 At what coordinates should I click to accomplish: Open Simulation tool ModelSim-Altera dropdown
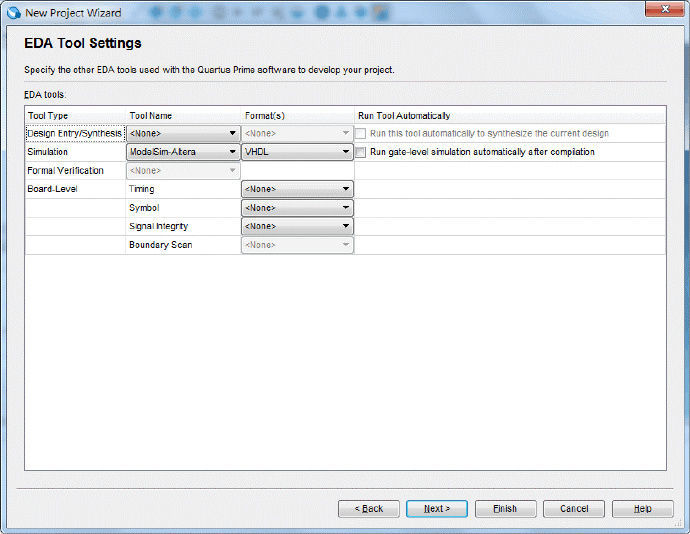pos(183,152)
